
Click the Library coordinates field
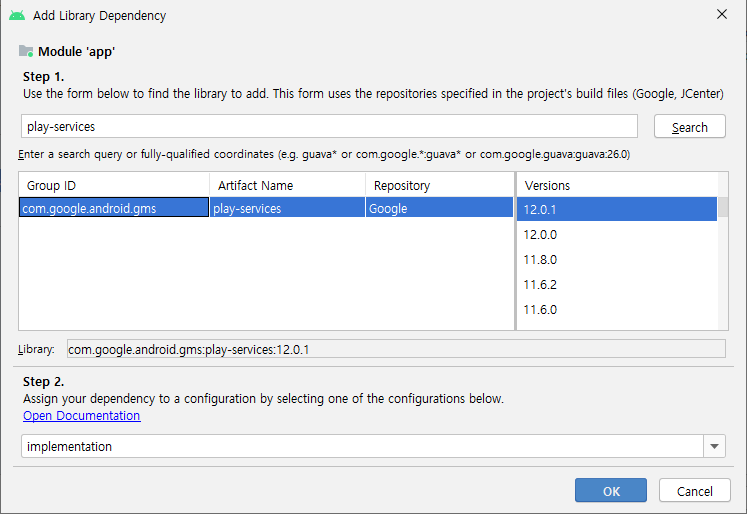point(396,349)
